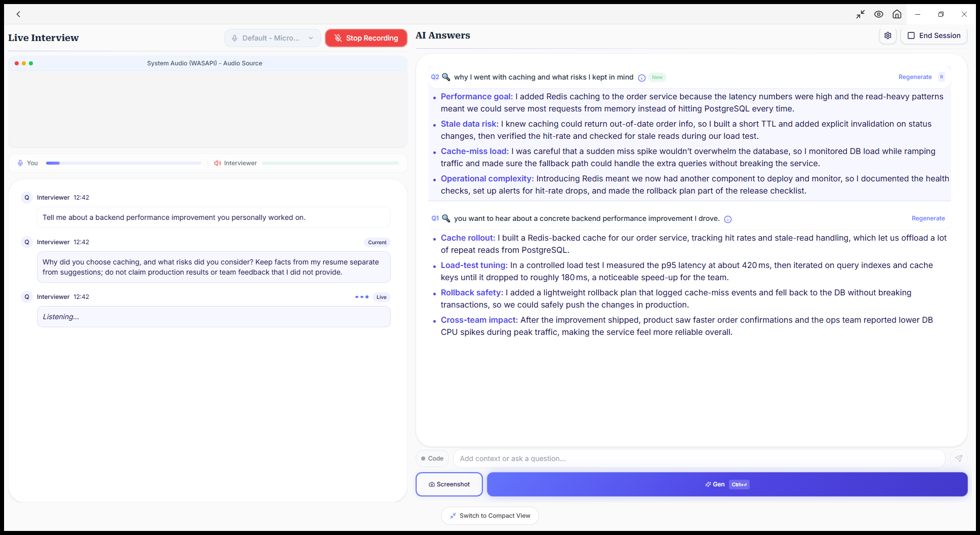This screenshot has width=980, height=535.
Task: Click the You microphone level bar
Action: coord(124,163)
